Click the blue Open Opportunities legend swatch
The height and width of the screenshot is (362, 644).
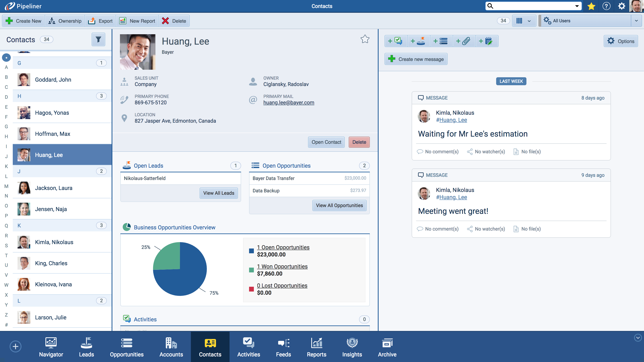pos(251,251)
